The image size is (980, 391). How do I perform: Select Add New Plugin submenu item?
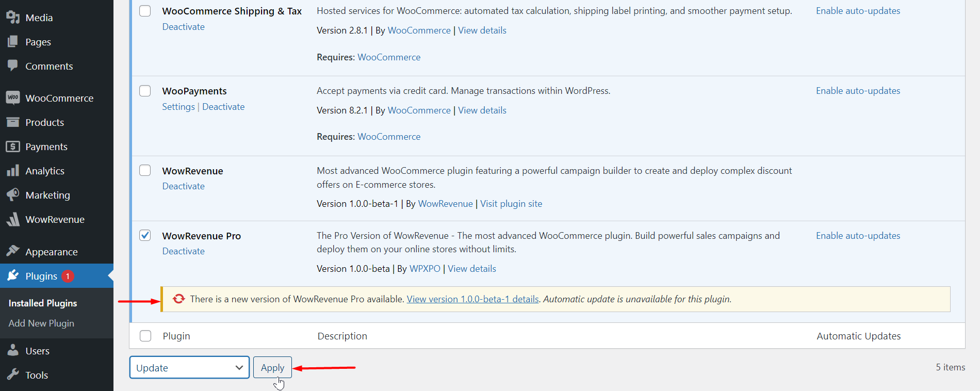(x=41, y=323)
